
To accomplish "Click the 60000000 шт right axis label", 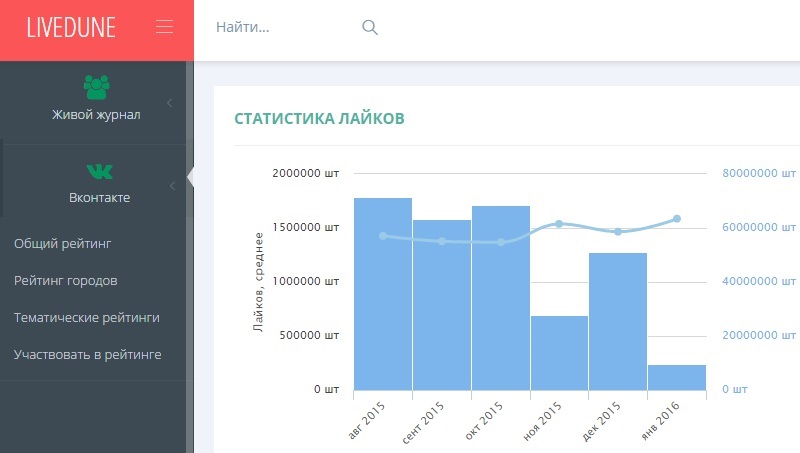I will [x=759, y=228].
